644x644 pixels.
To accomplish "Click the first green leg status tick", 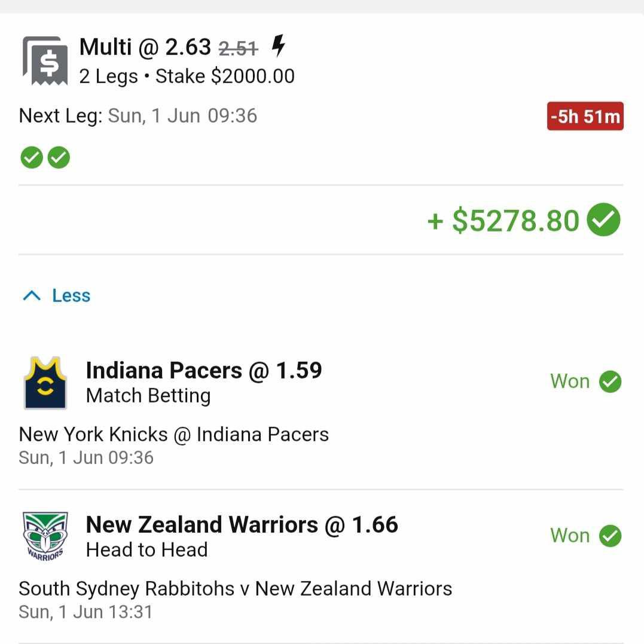I will tap(31, 158).
